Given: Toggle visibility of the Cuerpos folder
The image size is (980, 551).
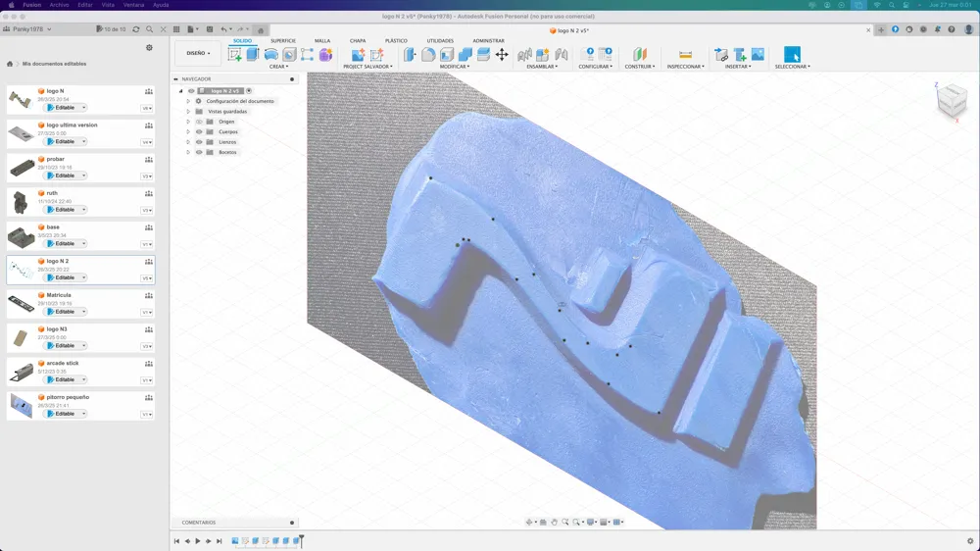Looking at the screenshot, I should coord(199,132).
